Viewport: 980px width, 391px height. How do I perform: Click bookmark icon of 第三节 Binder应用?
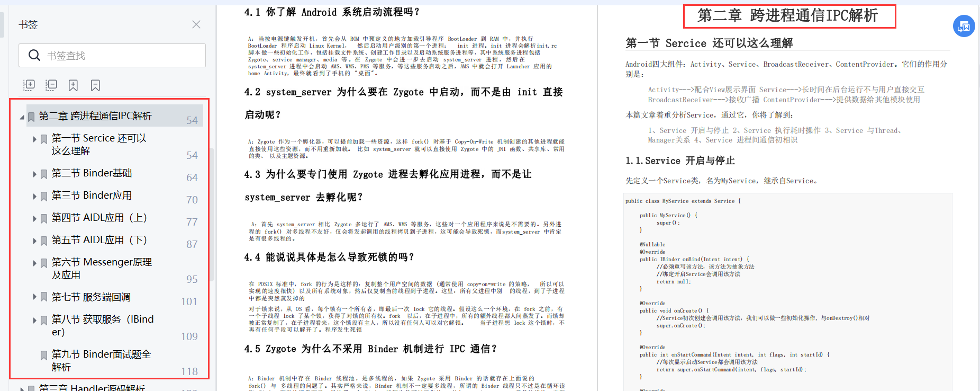(x=44, y=197)
